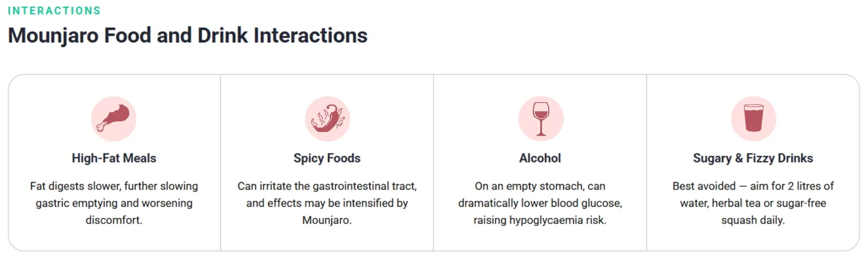Image resolution: width=868 pixels, height=264 pixels.
Task: Click the 2 litres of water advice text
Action: (x=753, y=203)
